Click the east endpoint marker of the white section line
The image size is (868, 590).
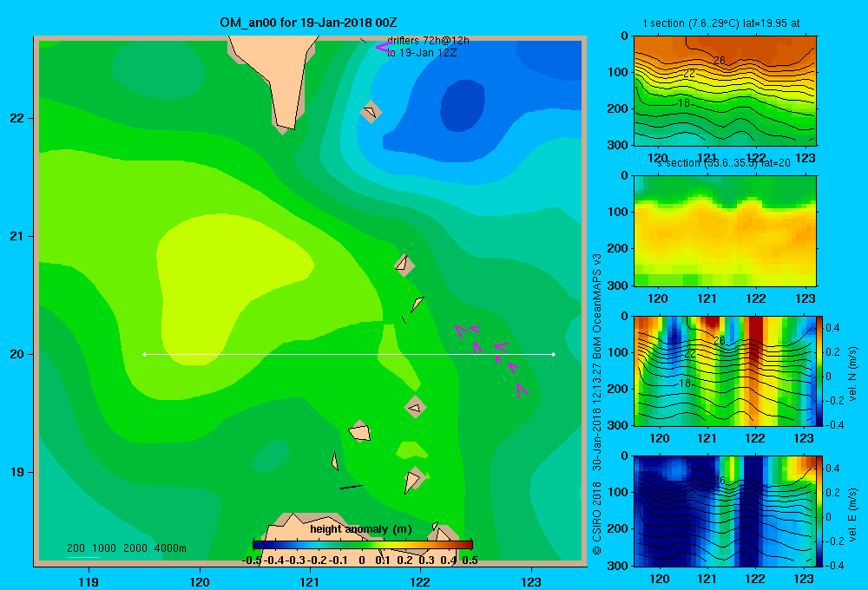pos(554,354)
